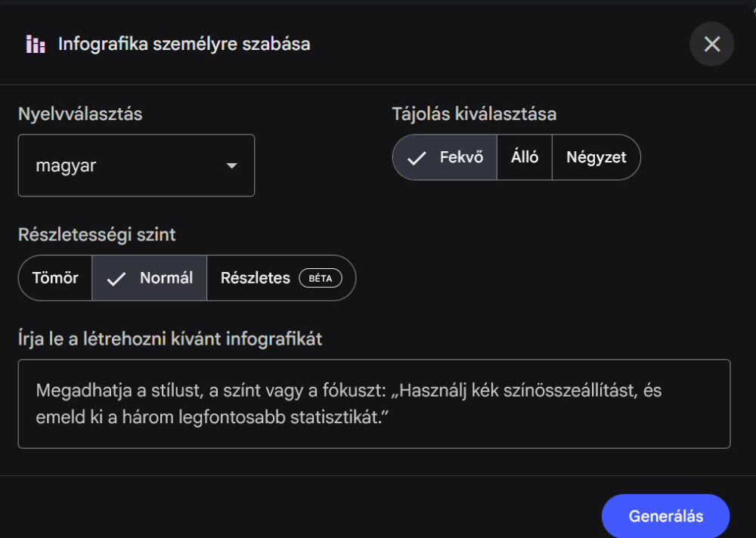Click the checkmark icon on Fekvő

417,159
